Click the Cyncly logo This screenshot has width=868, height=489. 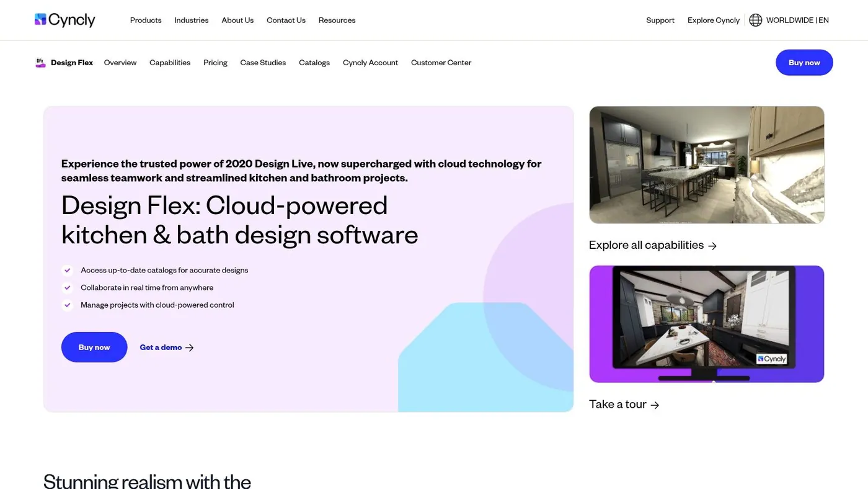65,20
